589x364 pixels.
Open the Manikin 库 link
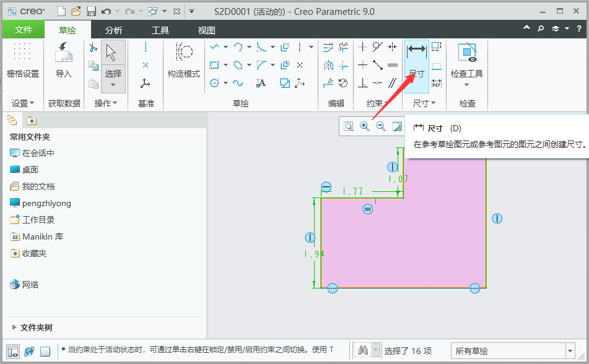click(x=37, y=236)
